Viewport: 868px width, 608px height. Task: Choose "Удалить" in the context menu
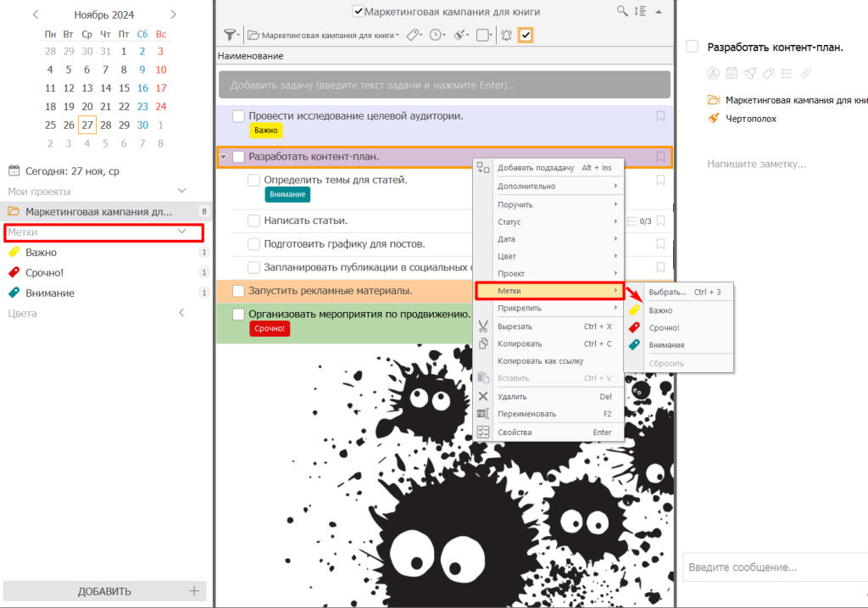512,396
